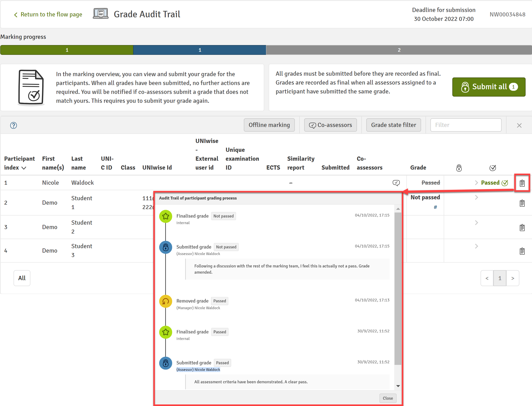
Task: Select the All participants filter tab
Action: (x=21, y=278)
